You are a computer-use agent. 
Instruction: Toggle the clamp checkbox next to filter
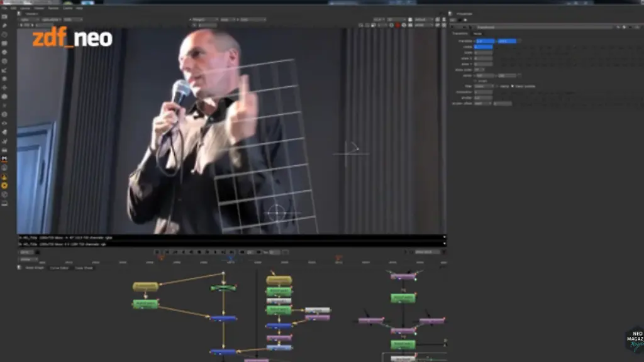tap(498, 86)
